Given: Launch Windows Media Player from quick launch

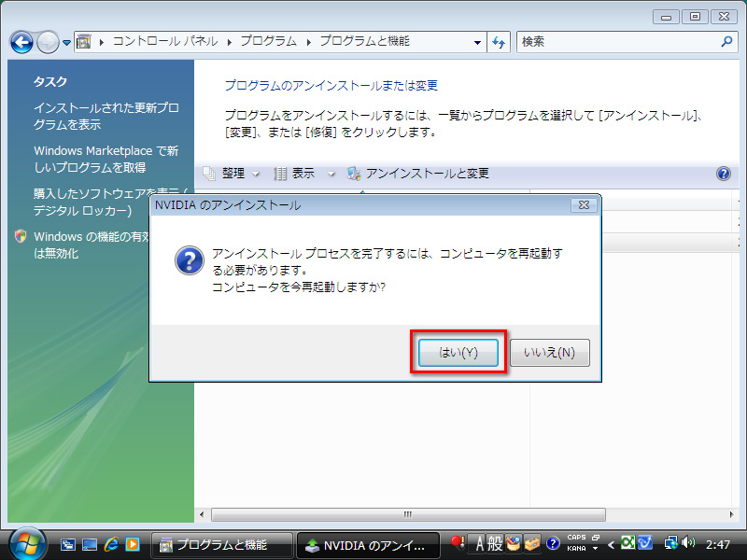Looking at the screenshot, I should click(x=133, y=544).
